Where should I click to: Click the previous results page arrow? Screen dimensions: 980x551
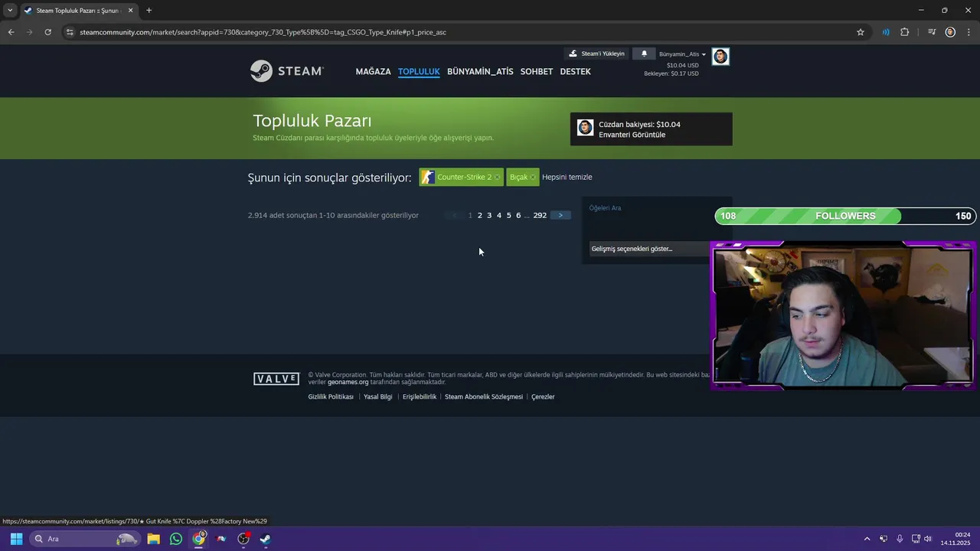(455, 215)
